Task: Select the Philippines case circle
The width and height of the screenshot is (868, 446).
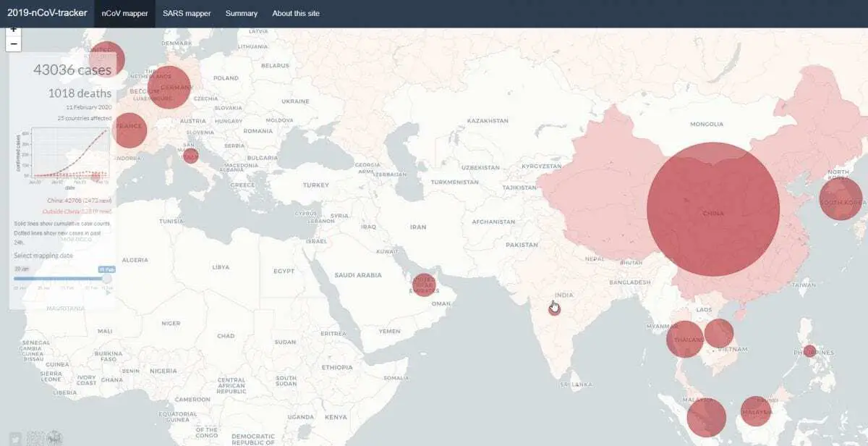Action: point(809,350)
